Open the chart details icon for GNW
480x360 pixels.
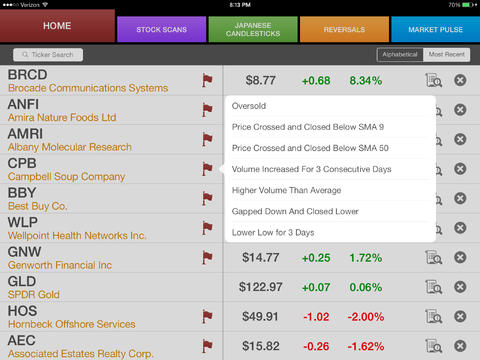point(434,258)
